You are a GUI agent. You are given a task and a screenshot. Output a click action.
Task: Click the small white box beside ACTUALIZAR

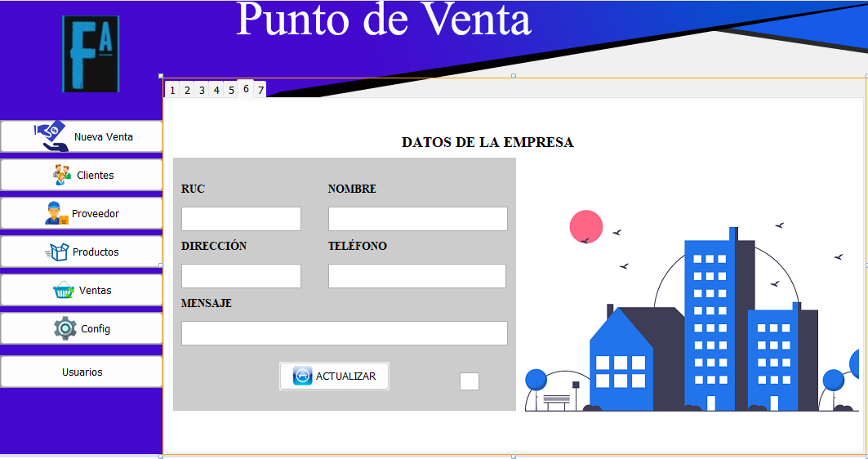point(470,381)
